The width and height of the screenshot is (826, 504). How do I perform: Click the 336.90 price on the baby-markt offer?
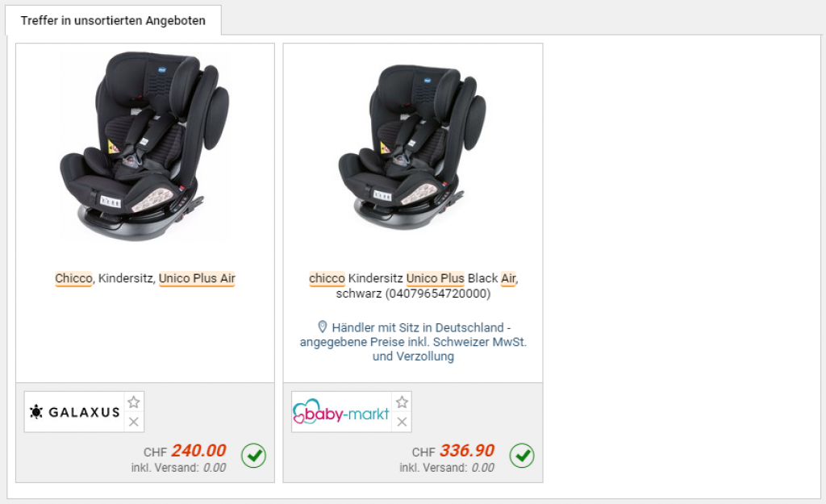[467, 451]
